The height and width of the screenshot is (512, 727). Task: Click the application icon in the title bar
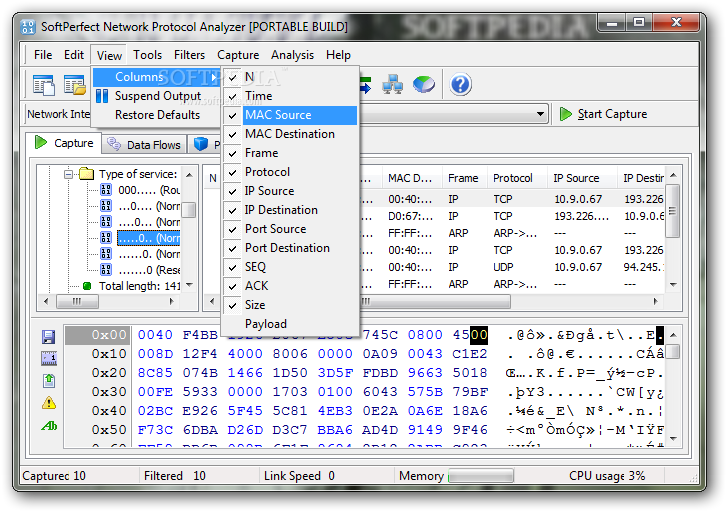click(28, 27)
